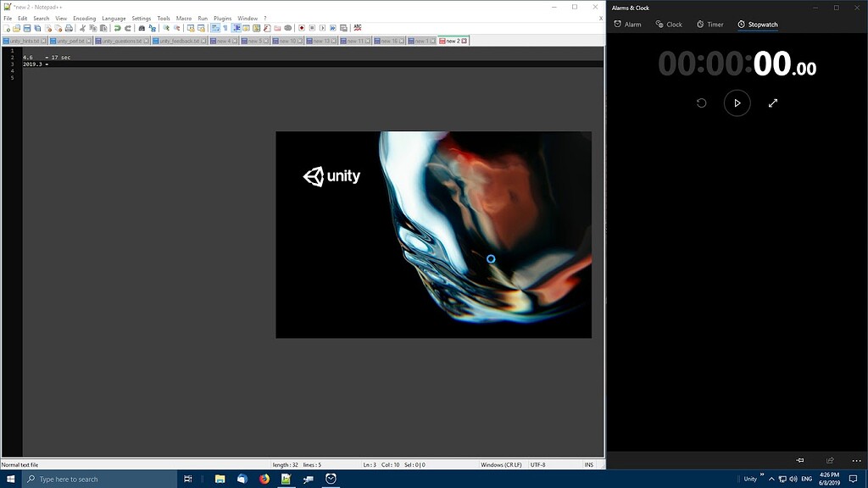Open the Encoding menu
The image size is (868, 488).
[84, 17]
